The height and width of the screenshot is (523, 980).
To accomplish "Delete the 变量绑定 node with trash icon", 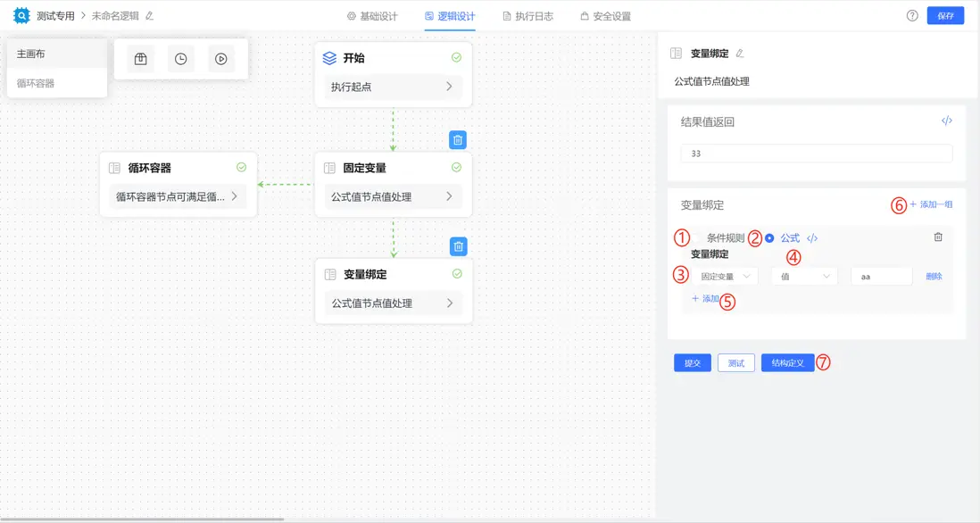I will (x=458, y=247).
